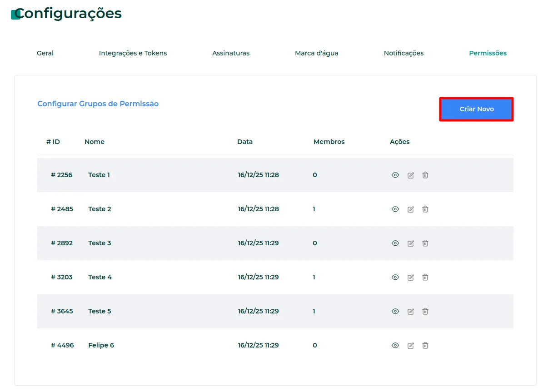Click the Membros column header
548x392 pixels.
329,142
